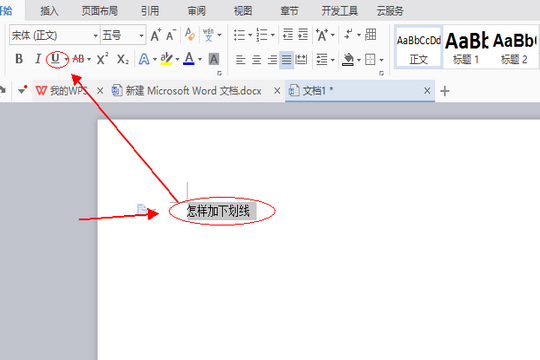Image resolution: width=540 pixels, height=360 pixels.
Task: Open font color dropdown arrow
Action: [x=200, y=60]
